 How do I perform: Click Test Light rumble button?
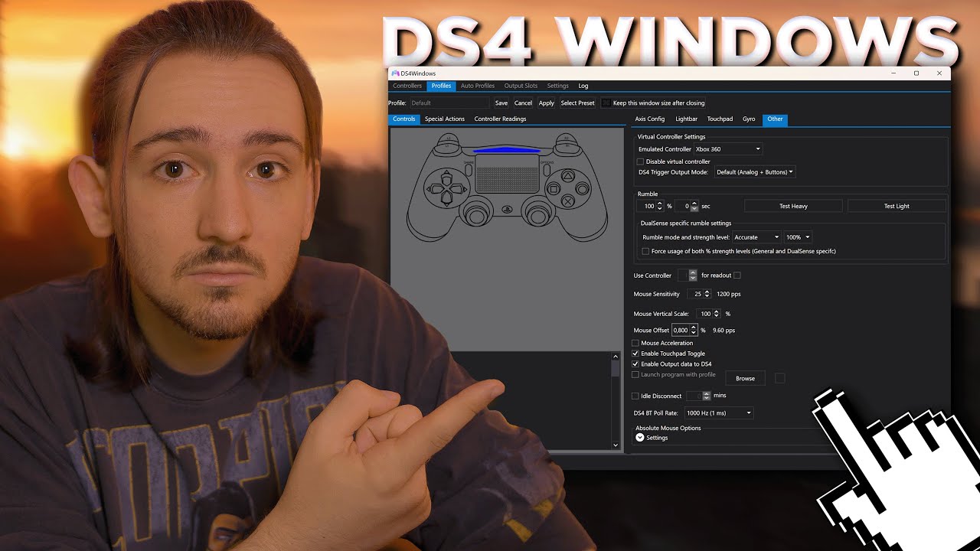897,206
